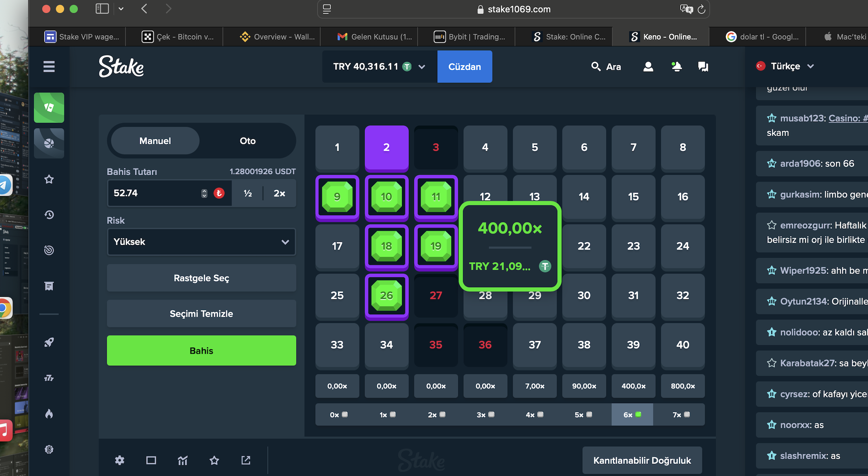This screenshot has height=476, width=868.
Task: Halve the bet with ½ button
Action: pyautogui.click(x=248, y=193)
